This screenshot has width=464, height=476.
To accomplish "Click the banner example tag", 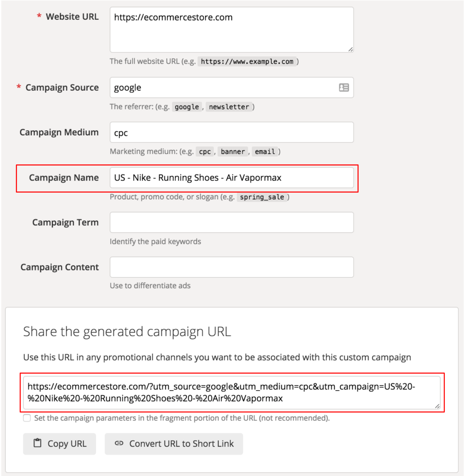I will point(233,151).
